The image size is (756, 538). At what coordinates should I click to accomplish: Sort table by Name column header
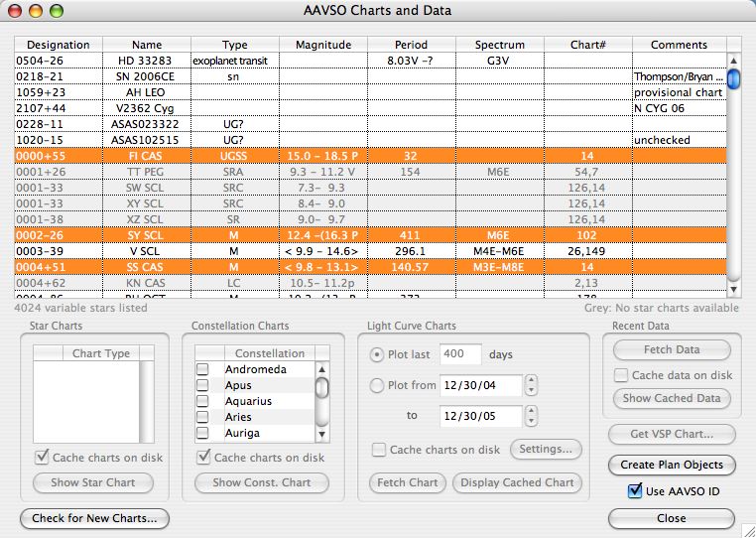pos(147,45)
